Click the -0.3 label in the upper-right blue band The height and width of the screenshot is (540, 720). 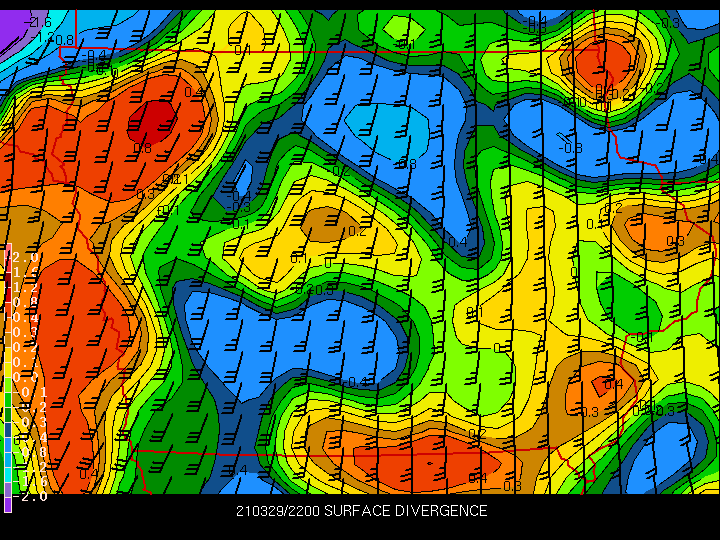click(570, 148)
